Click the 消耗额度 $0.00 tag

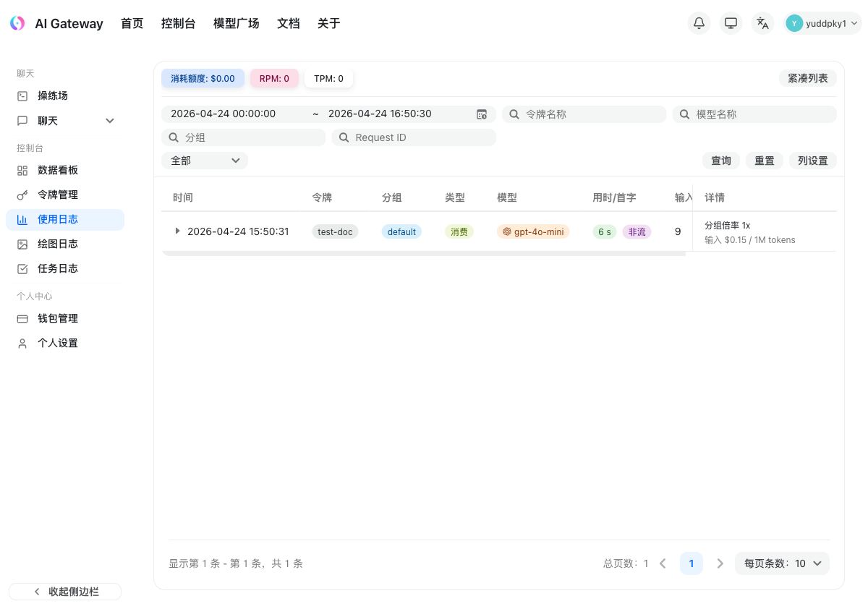click(203, 78)
